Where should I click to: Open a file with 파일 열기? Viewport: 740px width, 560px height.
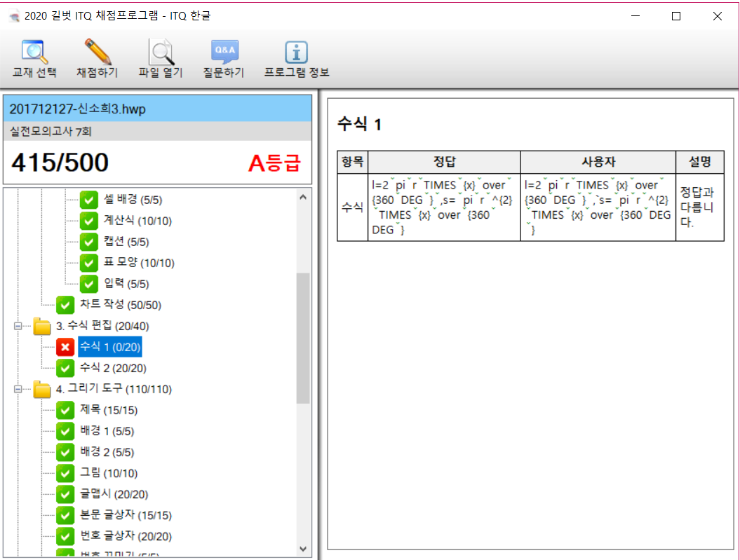coord(160,53)
